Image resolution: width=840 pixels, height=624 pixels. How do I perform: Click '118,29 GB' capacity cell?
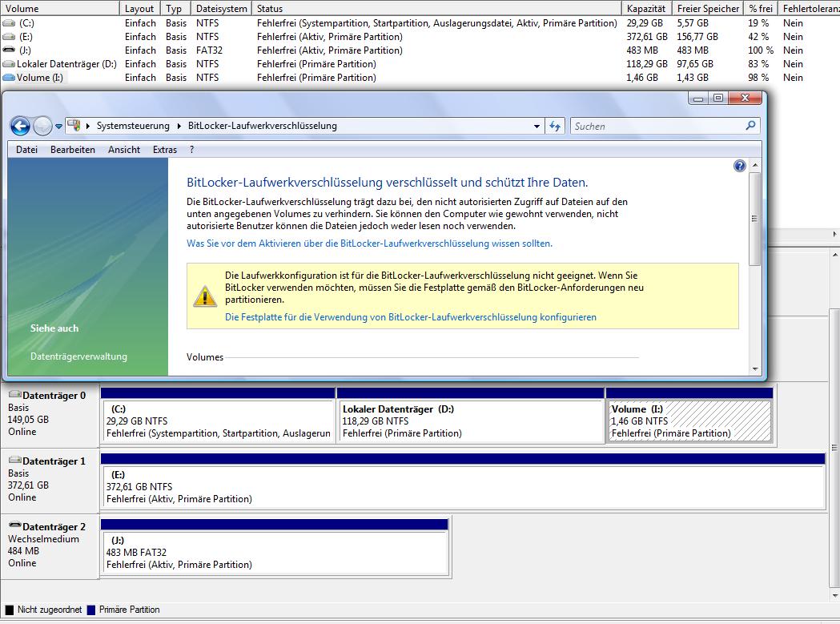tap(647, 64)
